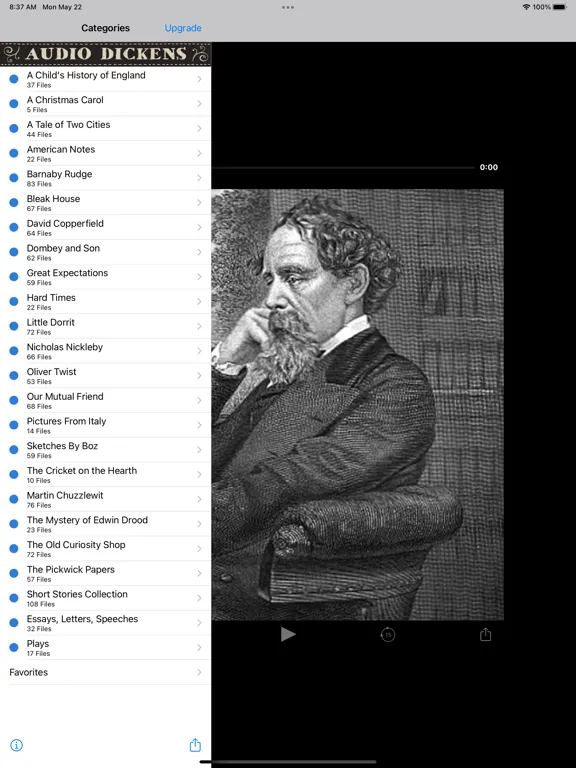Open the chevron for Short Stories Collection

coord(199,598)
